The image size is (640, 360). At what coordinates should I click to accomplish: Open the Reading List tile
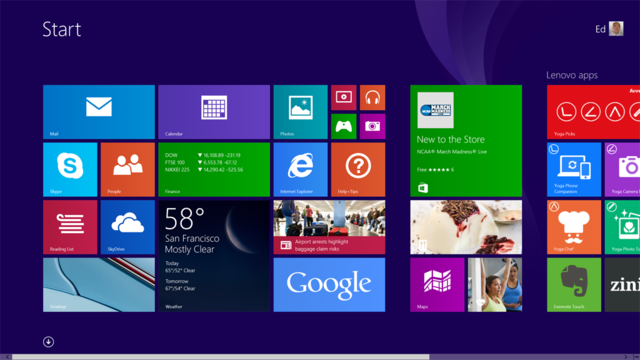click(70, 227)
